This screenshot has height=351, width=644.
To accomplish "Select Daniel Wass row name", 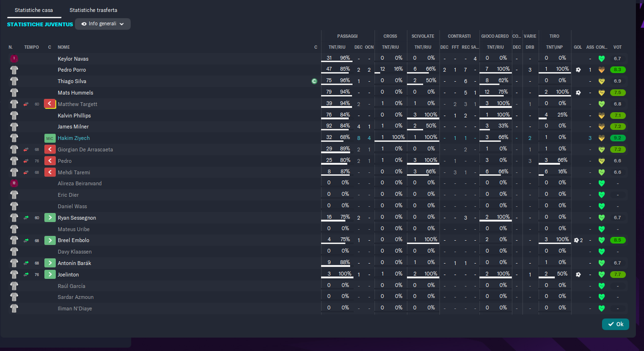I will pos(72,206).
